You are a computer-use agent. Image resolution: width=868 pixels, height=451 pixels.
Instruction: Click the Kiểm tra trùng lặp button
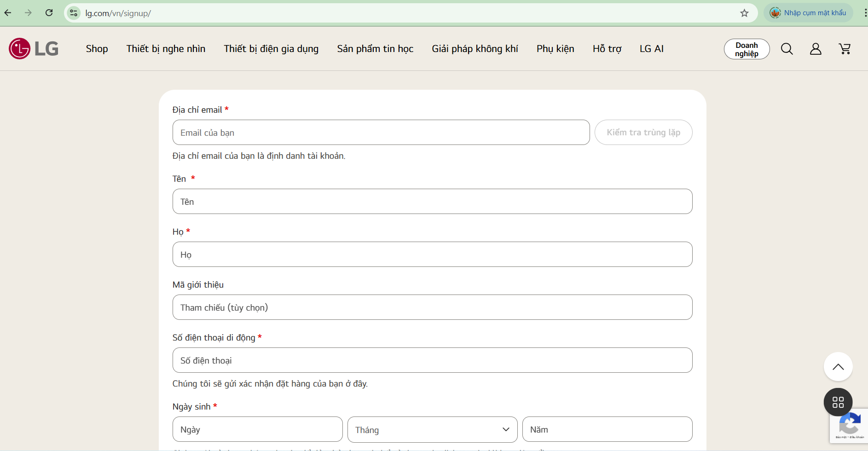click(643, 133)
